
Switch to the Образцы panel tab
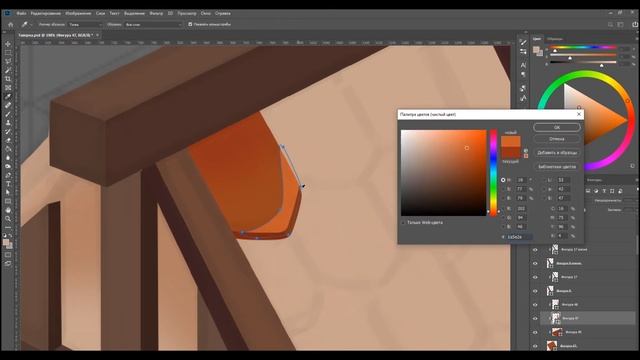(555, 39)
